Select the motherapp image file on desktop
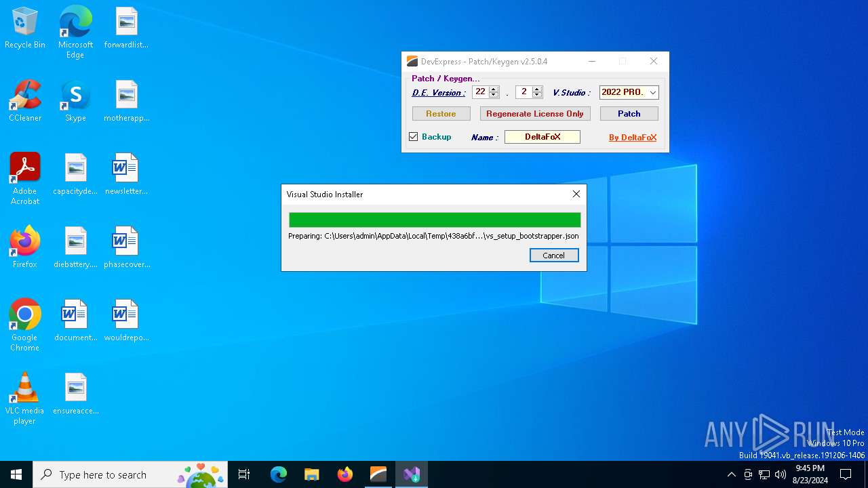Image resolution: width=868 pixels, height=488 pixels. (x=126, y=102)
